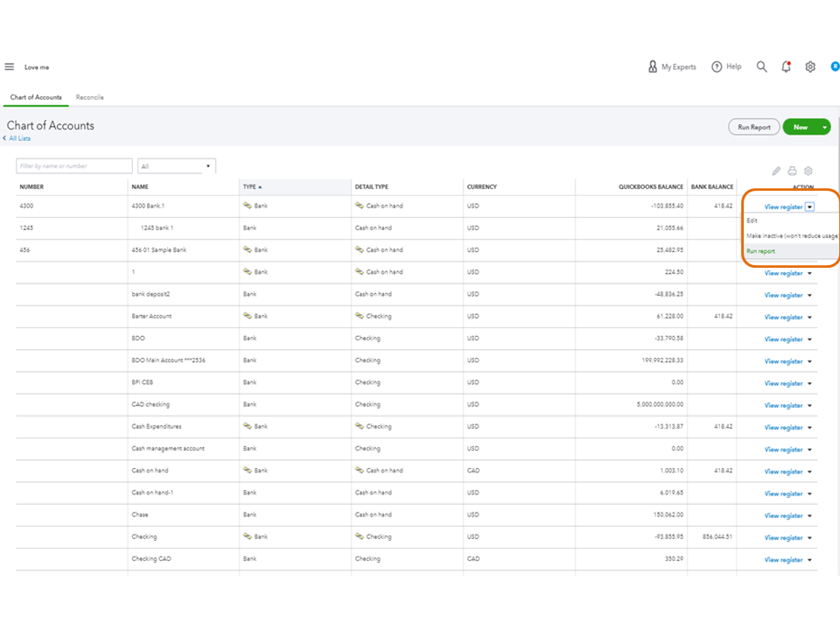Print the chart of accounts list
This screenshot has width=840, height=630.
[792, 171]
